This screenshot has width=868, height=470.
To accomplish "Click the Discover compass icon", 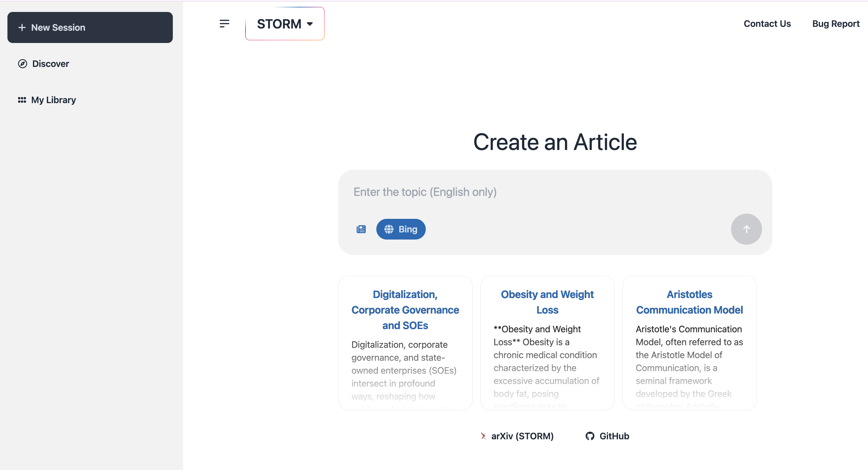I will click(x=23, y=64).
